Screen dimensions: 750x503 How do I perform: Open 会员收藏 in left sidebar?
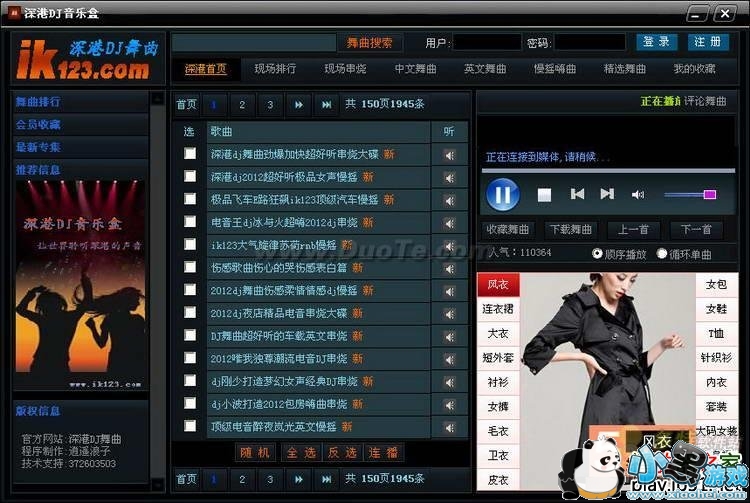[x=38, y=125]
